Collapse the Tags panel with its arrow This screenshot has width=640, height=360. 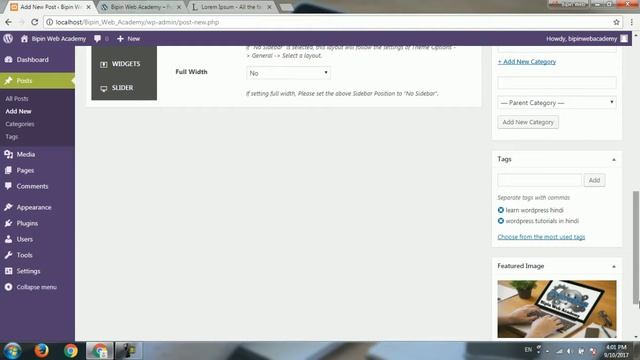tap(614, 160)
